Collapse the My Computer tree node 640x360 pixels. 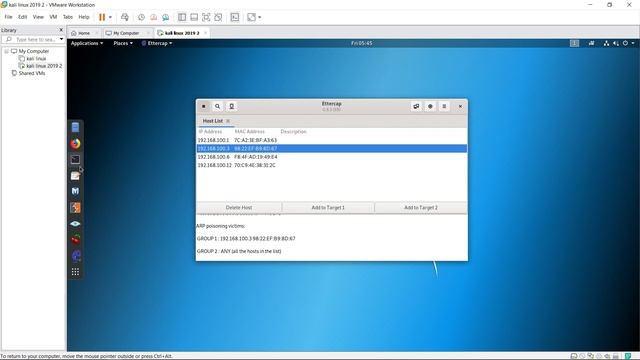(7, 51)
